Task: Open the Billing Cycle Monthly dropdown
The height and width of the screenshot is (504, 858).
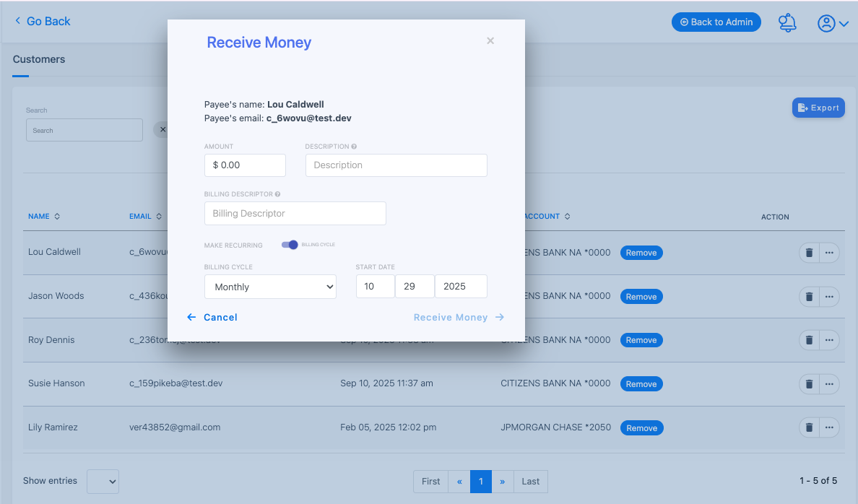Action: click(270, 287)
